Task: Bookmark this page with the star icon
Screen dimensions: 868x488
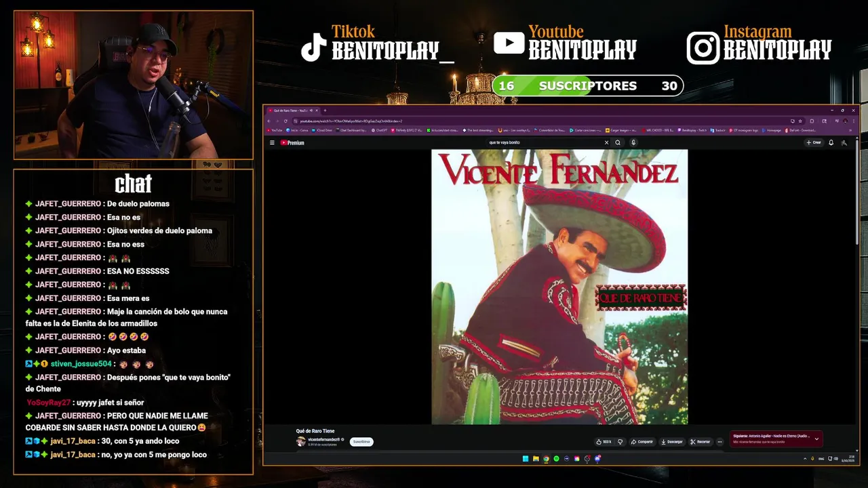Action: coord(800,121)
